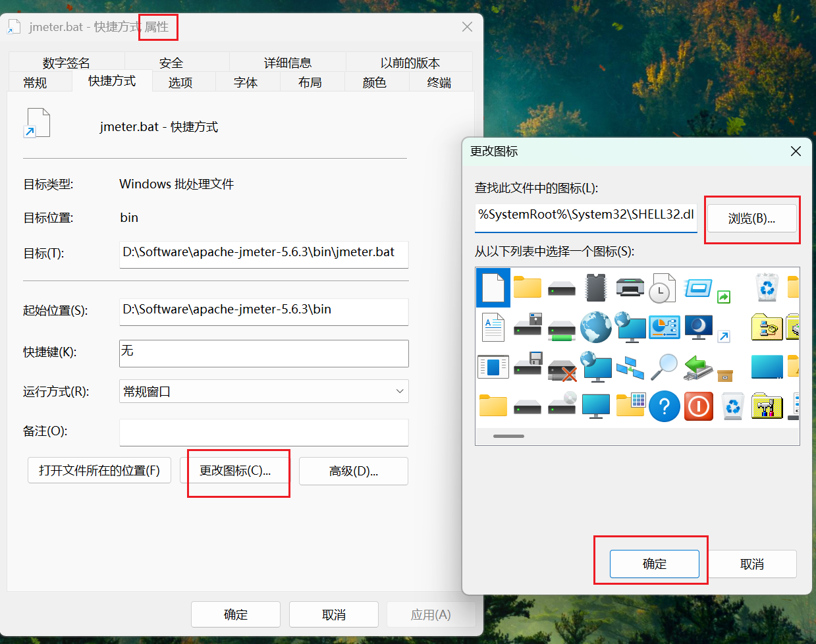Open the 安全 tab
The width and height of the screenshot is (816, 644).
click(x=171, y=63)
